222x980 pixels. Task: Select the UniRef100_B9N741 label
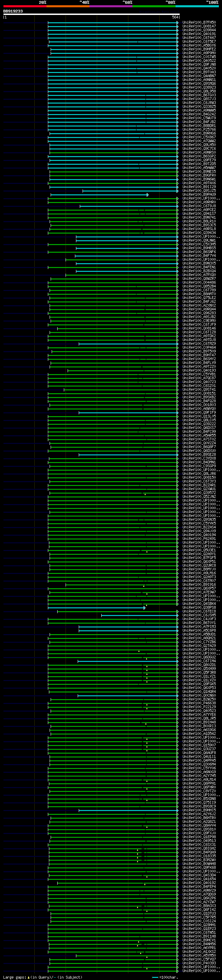click(x=199, y=218)
